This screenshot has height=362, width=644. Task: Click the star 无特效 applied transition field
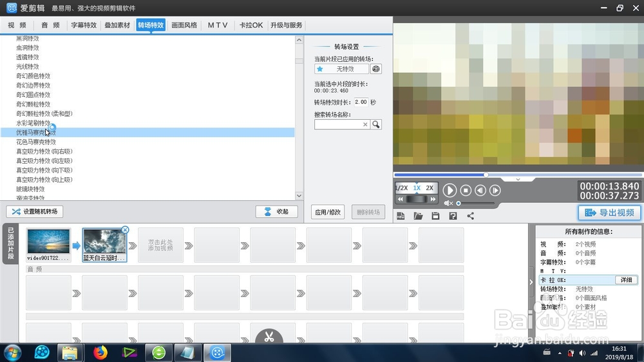tap(341, 69)
